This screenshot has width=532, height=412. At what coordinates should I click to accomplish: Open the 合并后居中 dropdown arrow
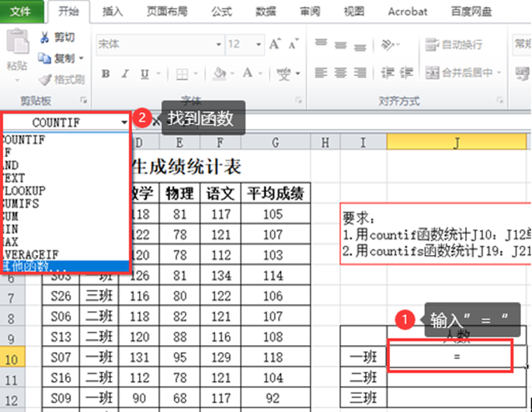(x=499, y=73)
